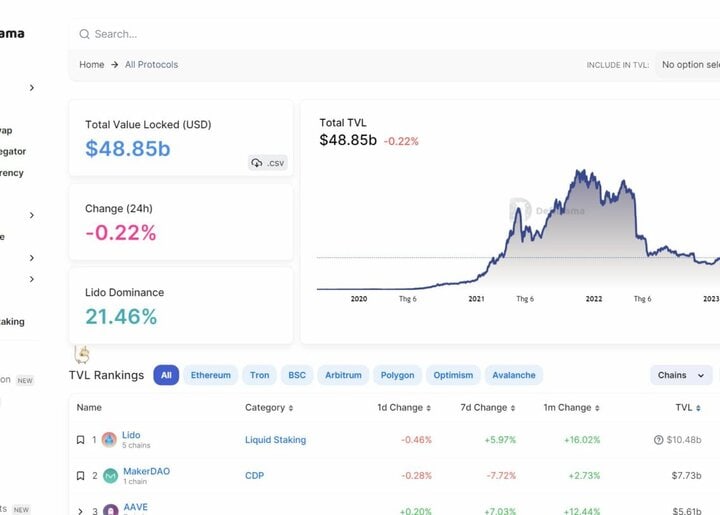Click the search magnifier icon
This screenshot has height=515, width=720.
coord(85,34)
